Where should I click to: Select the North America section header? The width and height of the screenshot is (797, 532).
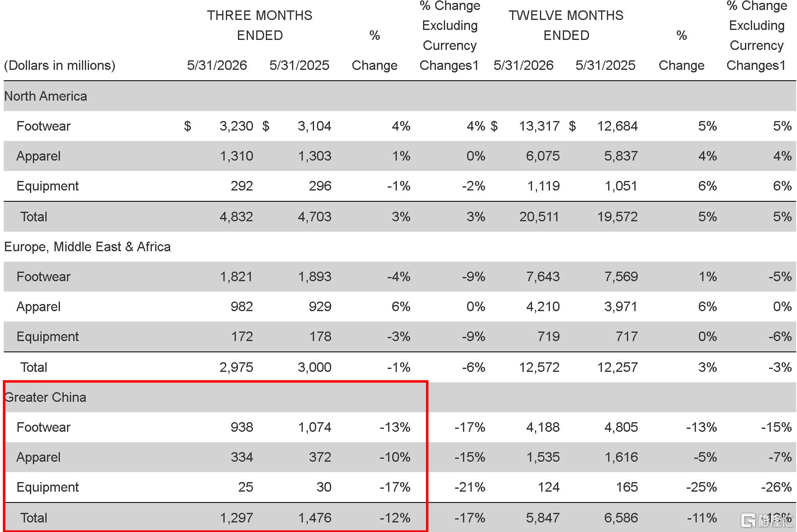(46, 96)
